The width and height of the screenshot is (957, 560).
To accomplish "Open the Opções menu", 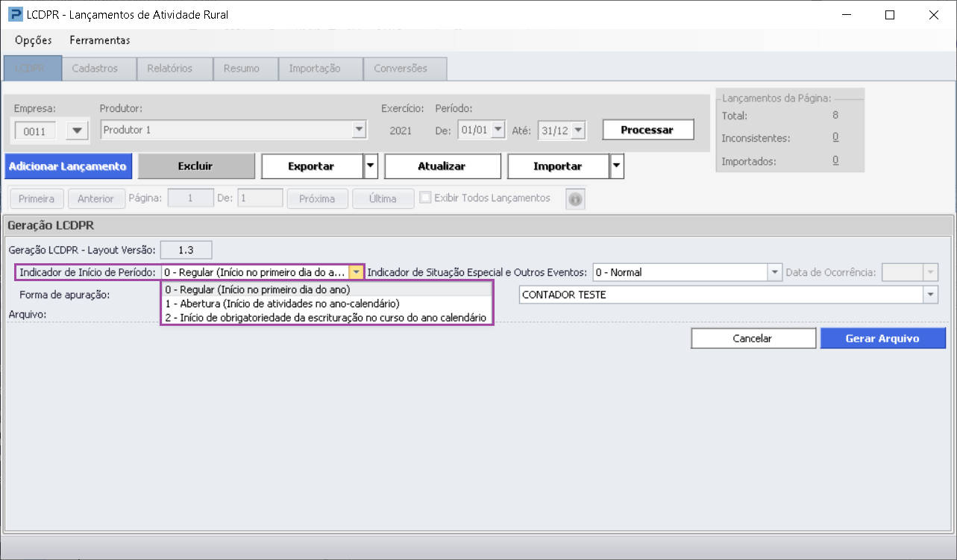I will (34, 40).
